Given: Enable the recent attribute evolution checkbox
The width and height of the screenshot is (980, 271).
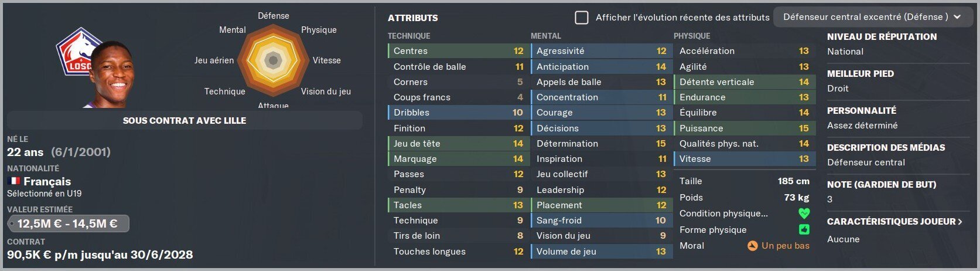Looking at the screenshot, I should 581,18.
